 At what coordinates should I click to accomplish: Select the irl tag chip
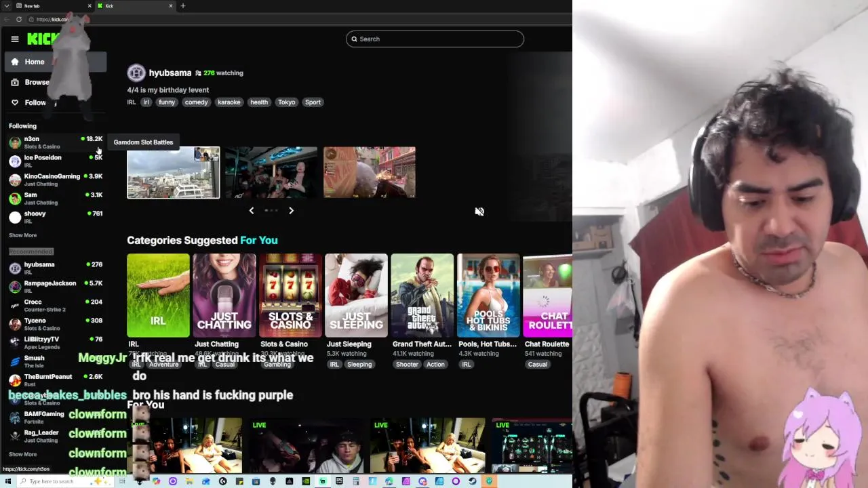146,102
